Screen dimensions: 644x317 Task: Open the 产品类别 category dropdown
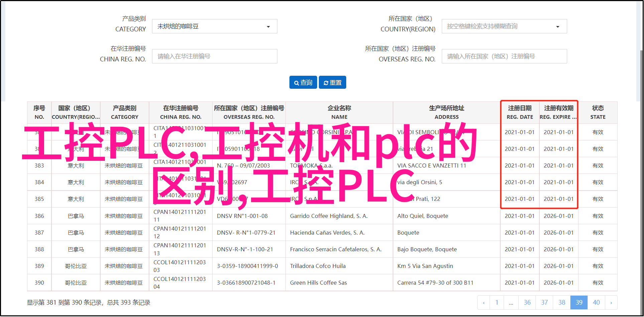214,26
